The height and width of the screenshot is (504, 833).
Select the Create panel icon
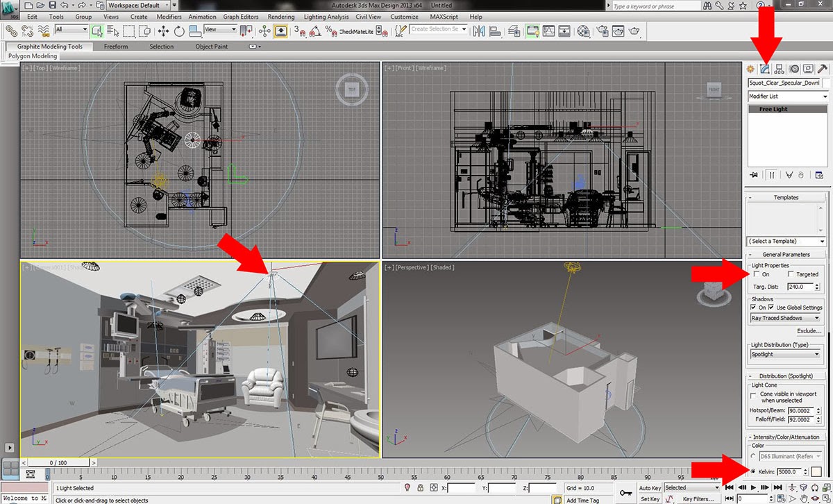pos(749,69)
